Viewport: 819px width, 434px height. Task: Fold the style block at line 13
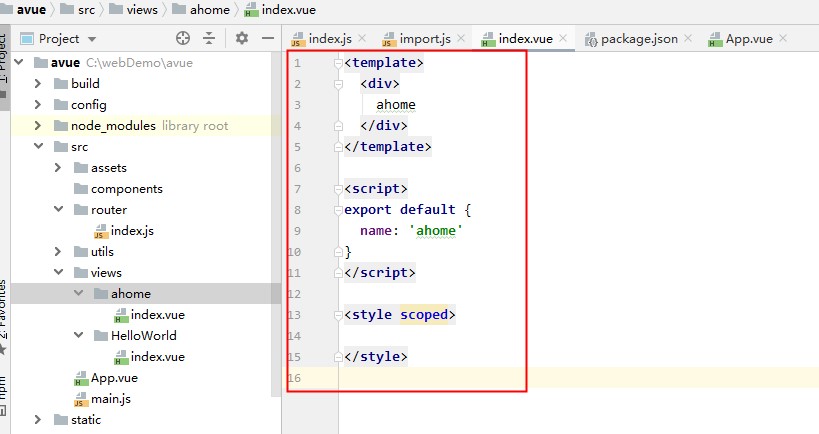(338, 315)
